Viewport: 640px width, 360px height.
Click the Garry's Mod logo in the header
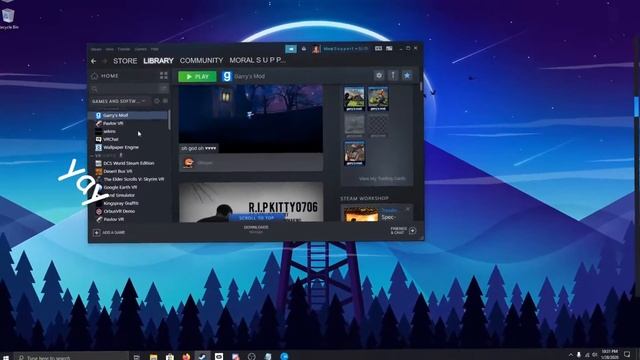227,76
